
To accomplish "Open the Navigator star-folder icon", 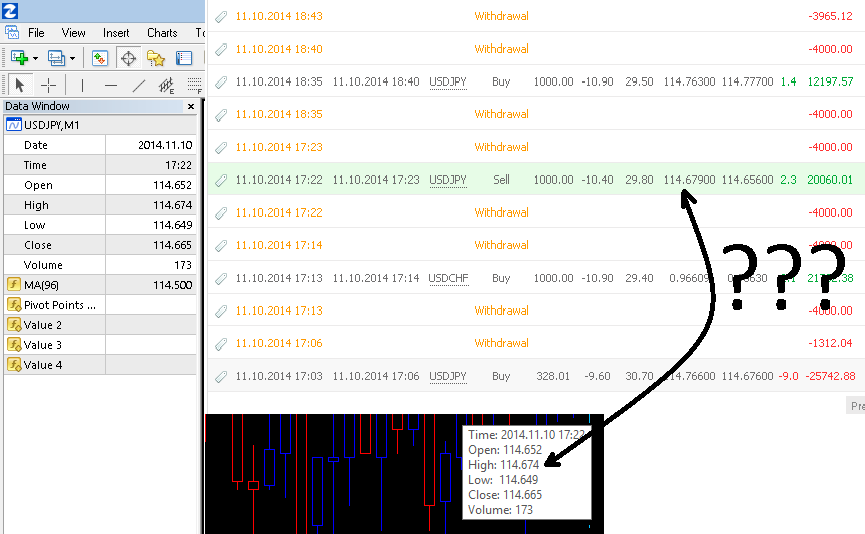I will click(x=156, y=58).
